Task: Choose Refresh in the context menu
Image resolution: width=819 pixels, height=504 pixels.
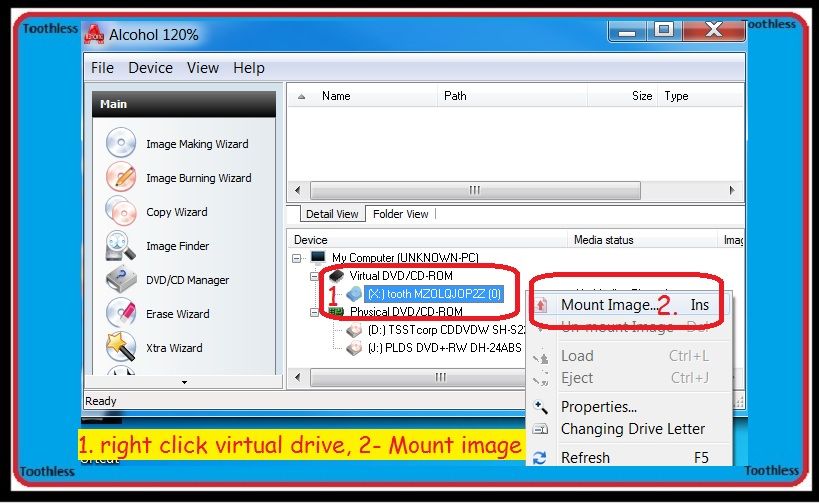Action: click(630, 458)
